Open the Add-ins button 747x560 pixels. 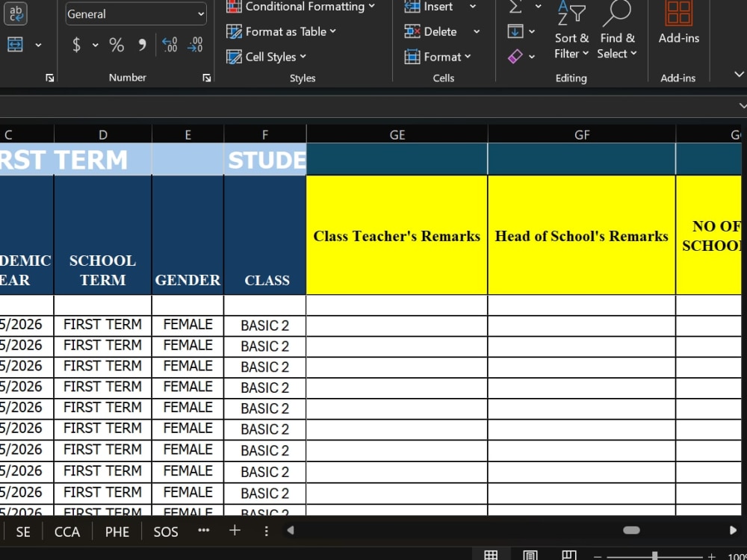click(679, 22)
